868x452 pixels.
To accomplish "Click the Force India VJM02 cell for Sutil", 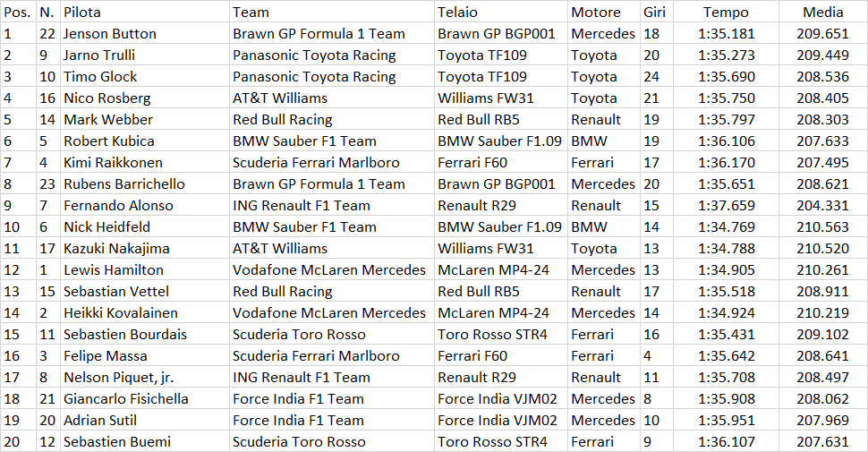I will click(x=500, y=420).
